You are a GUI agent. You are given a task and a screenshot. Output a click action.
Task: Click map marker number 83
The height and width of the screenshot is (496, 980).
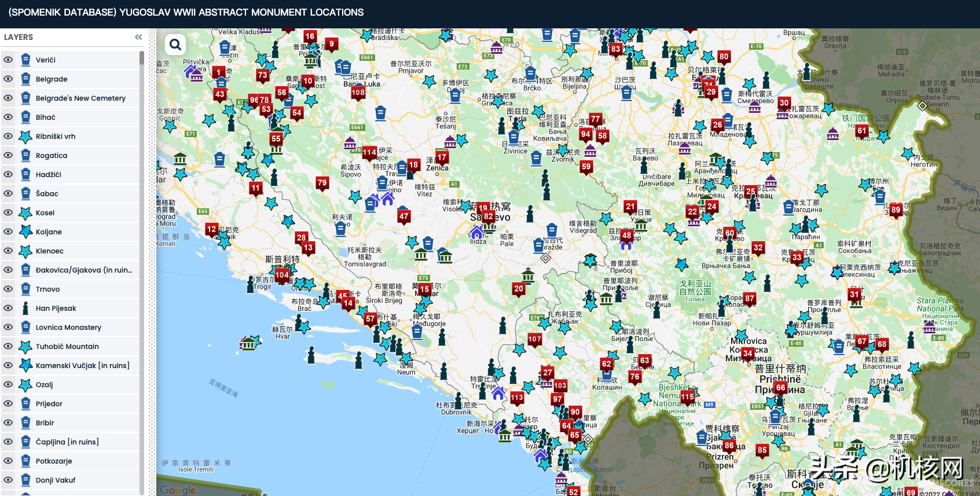[615, 50]
